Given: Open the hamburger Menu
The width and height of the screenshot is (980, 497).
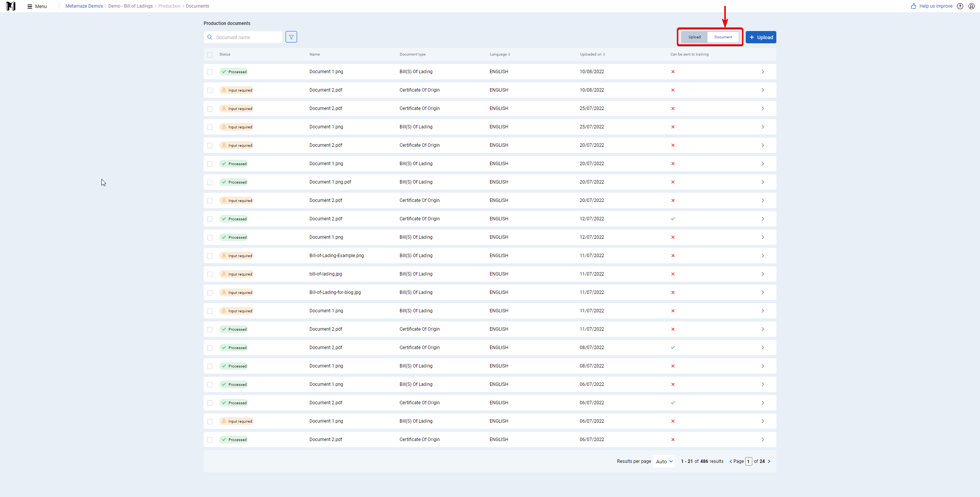Looking at the screenshot, I should point(37,6).
